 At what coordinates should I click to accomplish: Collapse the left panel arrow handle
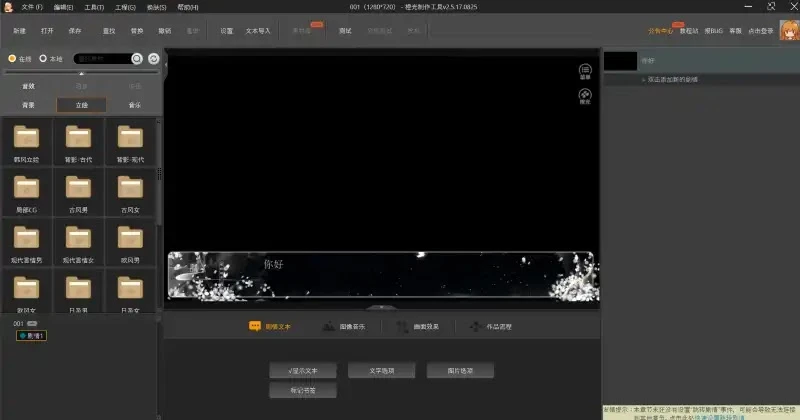pyautogui.click(x=165, y=65)
